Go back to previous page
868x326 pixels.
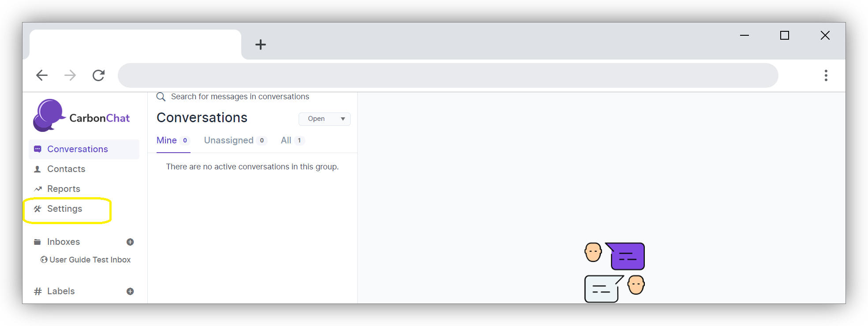(42, 75)
